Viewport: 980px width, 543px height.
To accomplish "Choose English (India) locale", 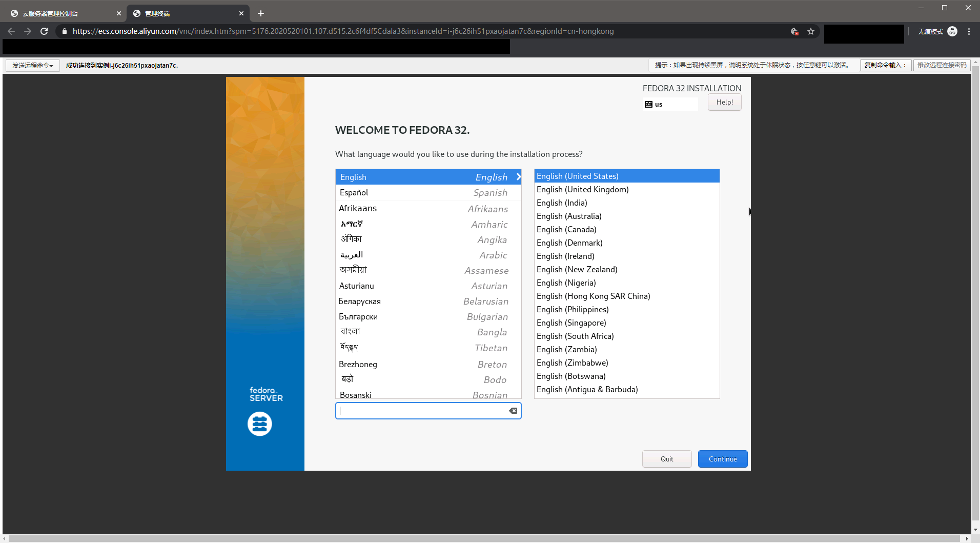I will pyautogui.click(x=627, y=203).
